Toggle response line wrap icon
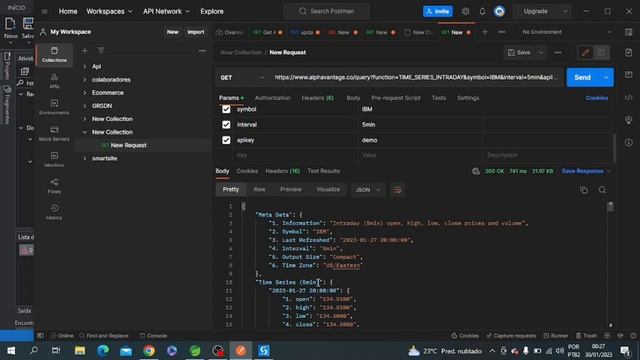 pyautogui.click(x=398, y=190)
